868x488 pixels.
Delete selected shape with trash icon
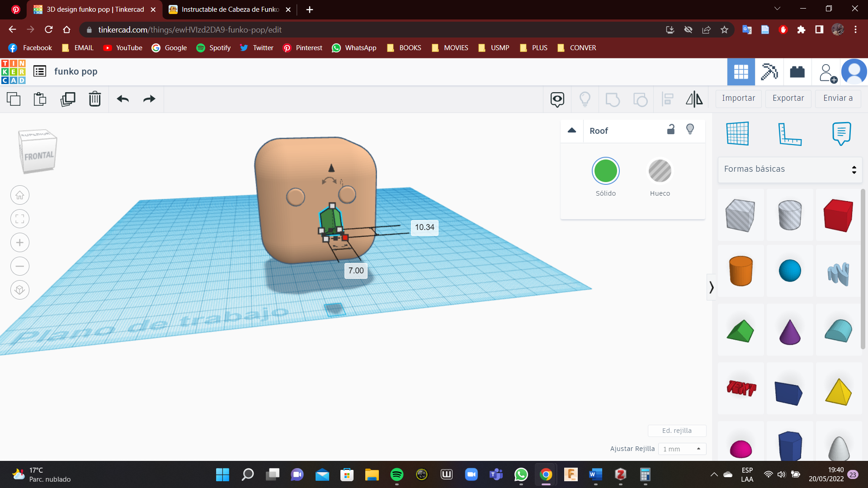[x=94, y=99]
